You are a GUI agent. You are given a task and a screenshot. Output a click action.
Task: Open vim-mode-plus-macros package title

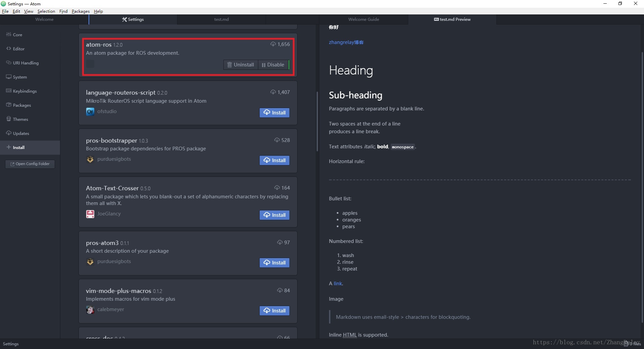[x=118, y=291]
